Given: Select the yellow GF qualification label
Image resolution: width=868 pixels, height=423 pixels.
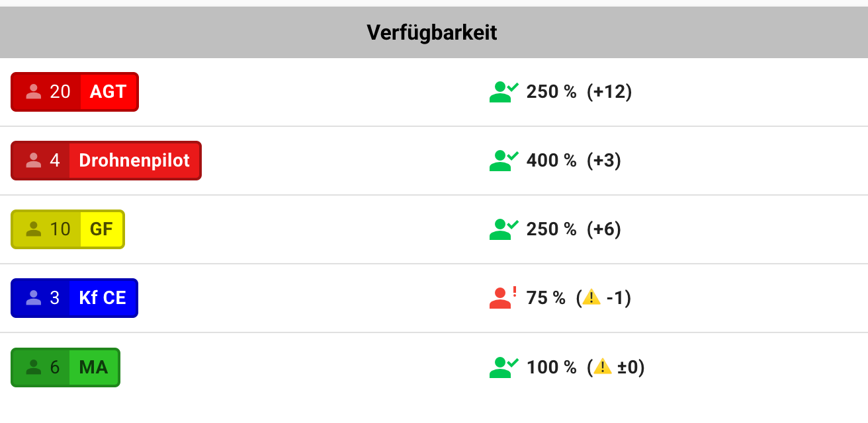Looking at the screenshot, I should point(102,229).
